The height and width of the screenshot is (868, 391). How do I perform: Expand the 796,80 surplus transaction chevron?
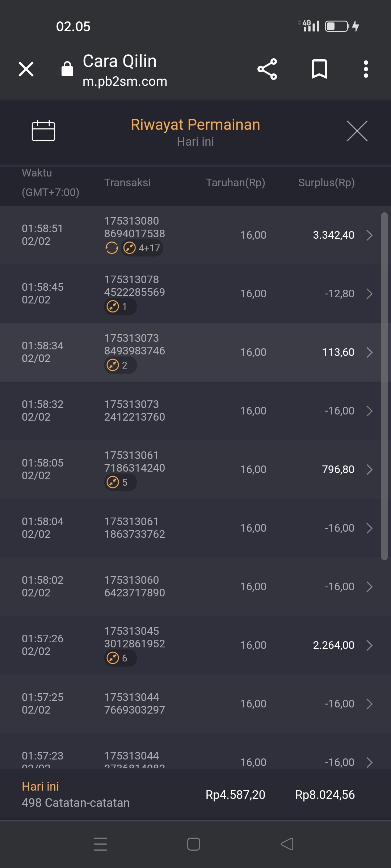point(369,469)
